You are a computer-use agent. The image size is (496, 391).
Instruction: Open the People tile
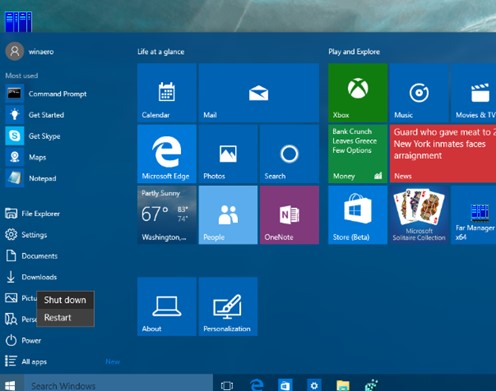228,215
